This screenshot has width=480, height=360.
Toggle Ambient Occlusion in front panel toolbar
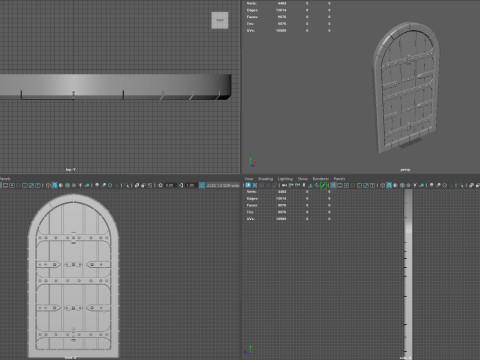click(x=97, y=185)
